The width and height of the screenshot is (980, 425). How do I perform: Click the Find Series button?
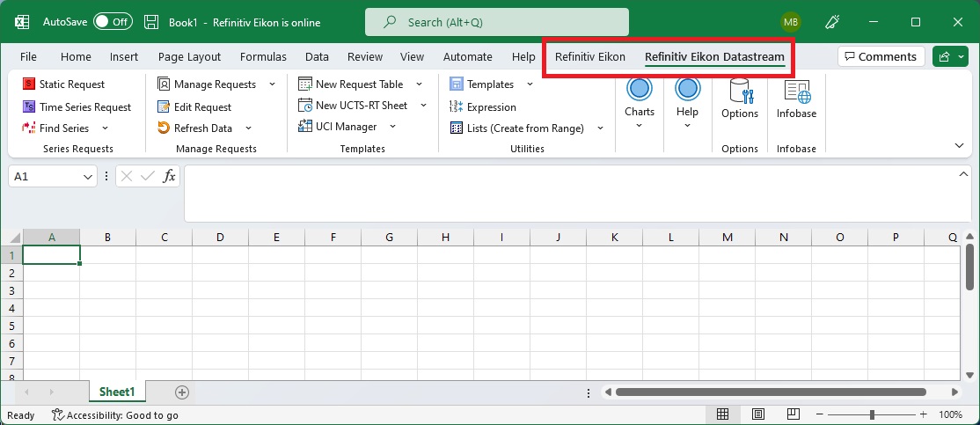coord(56,128)
